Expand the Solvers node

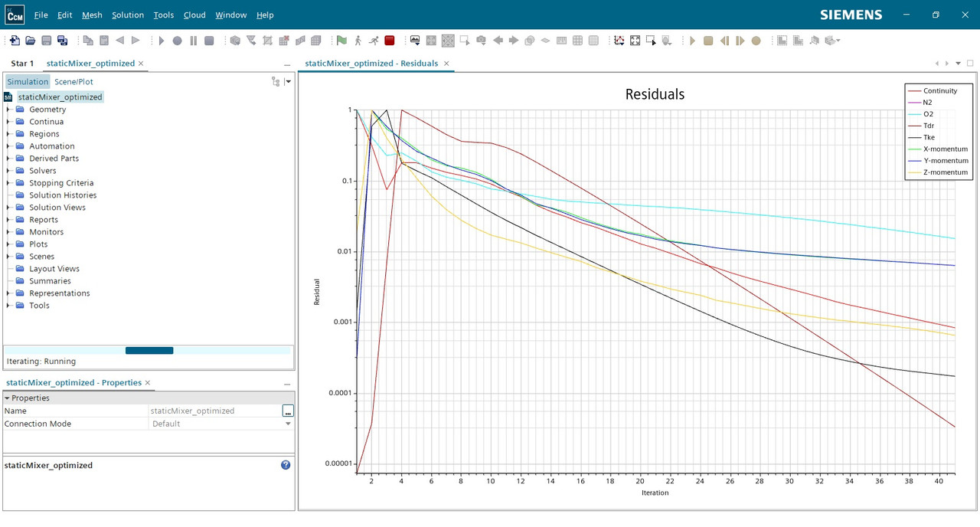pyautogui.click(x=8, y=171)
